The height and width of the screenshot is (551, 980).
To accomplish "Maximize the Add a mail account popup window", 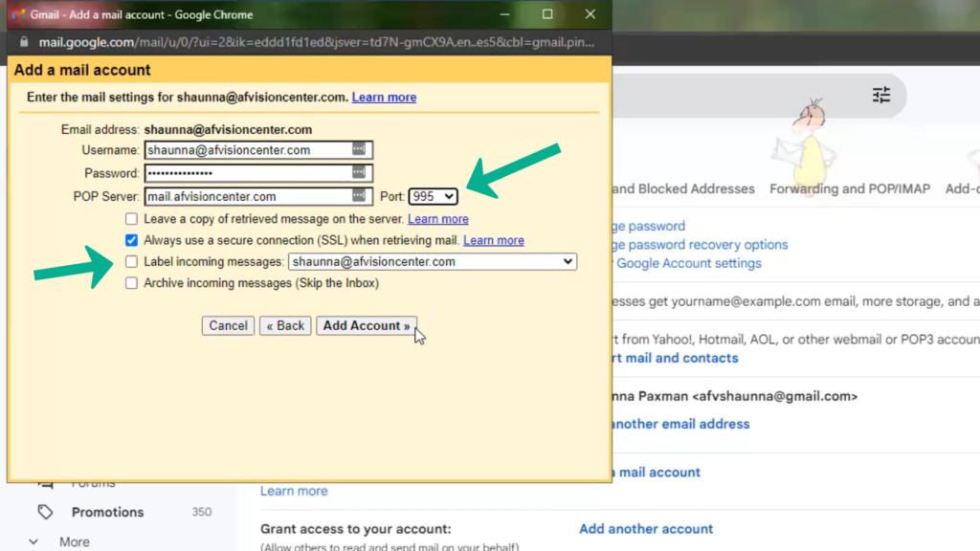I will [547, 14].
